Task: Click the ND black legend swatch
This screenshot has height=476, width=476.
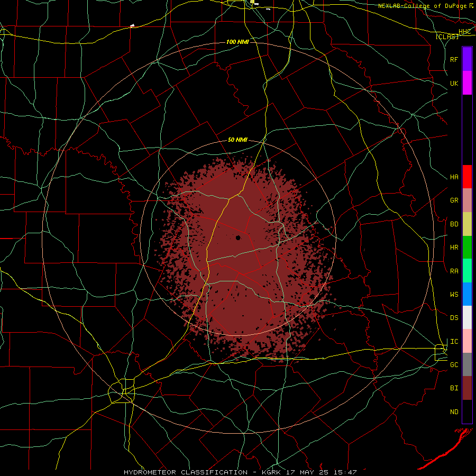Action: (467, 411)
